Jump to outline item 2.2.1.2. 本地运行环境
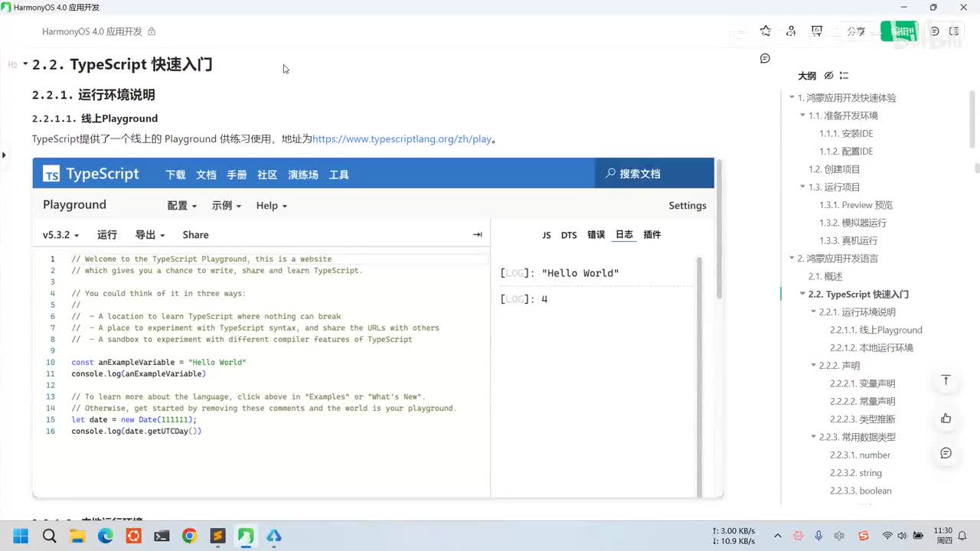 pyautogui.click(x=871, y=347)
